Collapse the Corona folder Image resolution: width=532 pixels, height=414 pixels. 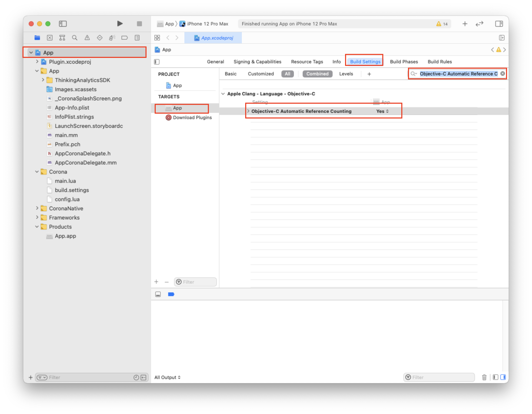click(37, 172)
